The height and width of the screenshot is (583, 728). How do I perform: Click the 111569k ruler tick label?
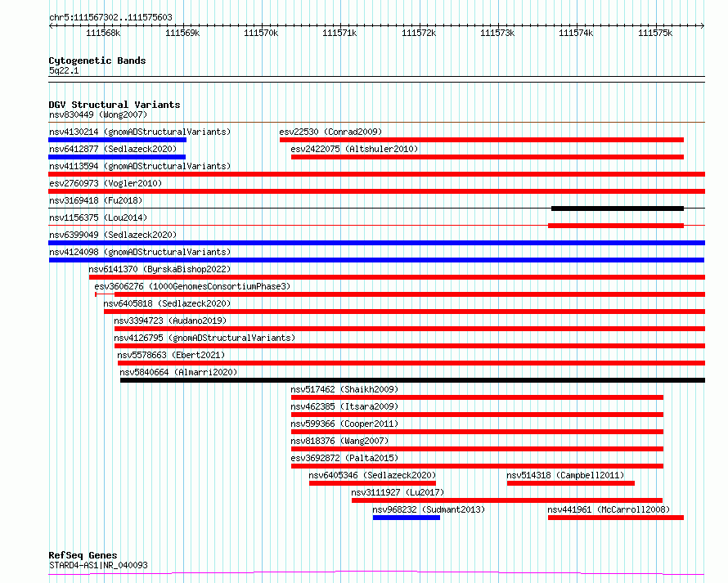pyautogui.click(x=182, y=33)
